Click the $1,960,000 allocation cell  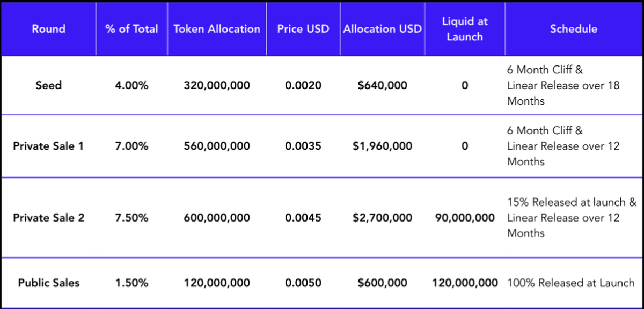(382, 145)
